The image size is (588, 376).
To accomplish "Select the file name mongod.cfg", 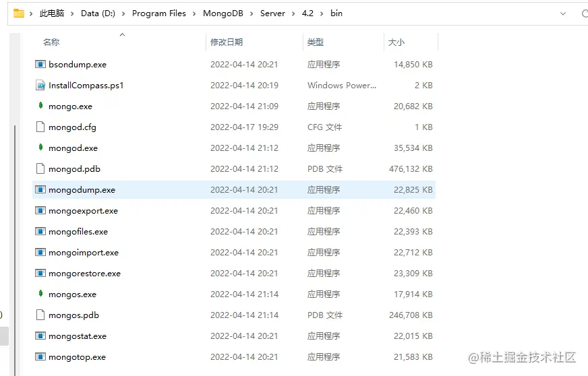I will pyautogui.click(x=72, y=127).
